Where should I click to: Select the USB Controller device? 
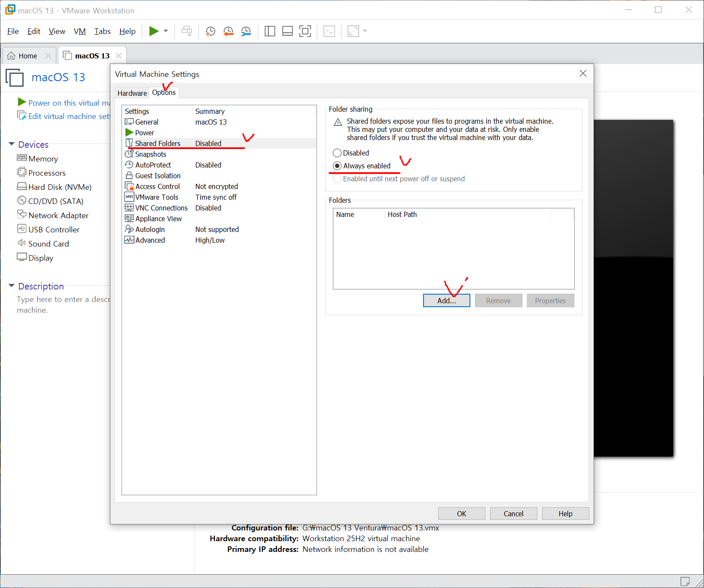pos(49,229)
